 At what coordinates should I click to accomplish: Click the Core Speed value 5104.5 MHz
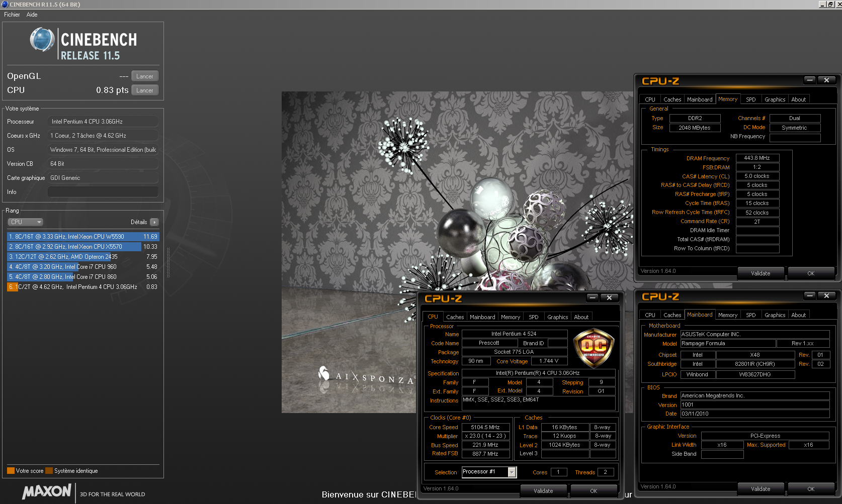click(485, 427)
